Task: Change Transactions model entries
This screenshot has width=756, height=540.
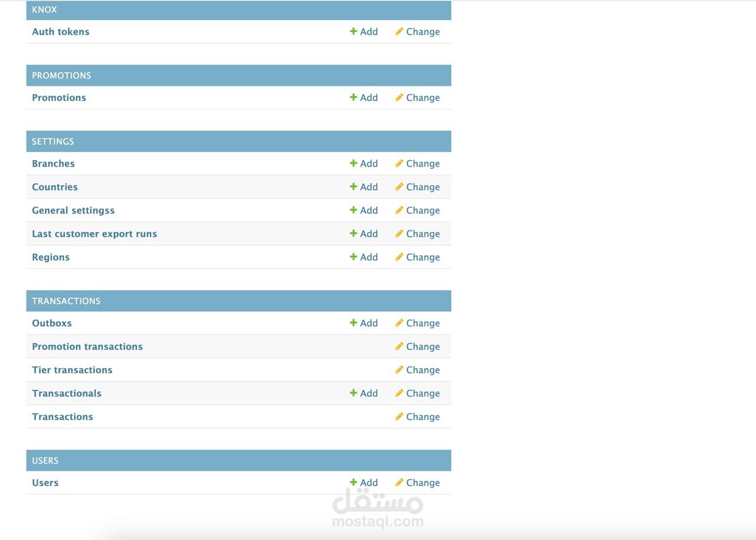Action: click(x=418, y=417)
